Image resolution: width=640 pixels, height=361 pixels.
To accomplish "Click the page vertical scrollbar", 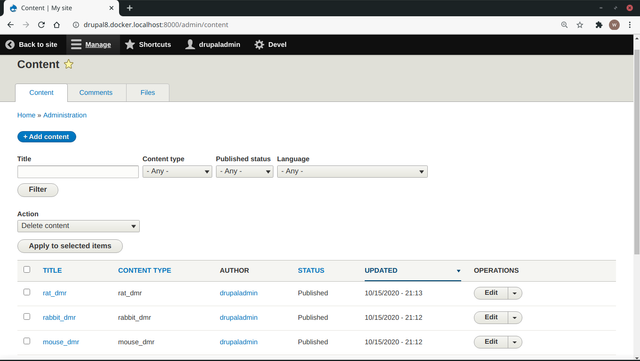I will coord(637,153).
